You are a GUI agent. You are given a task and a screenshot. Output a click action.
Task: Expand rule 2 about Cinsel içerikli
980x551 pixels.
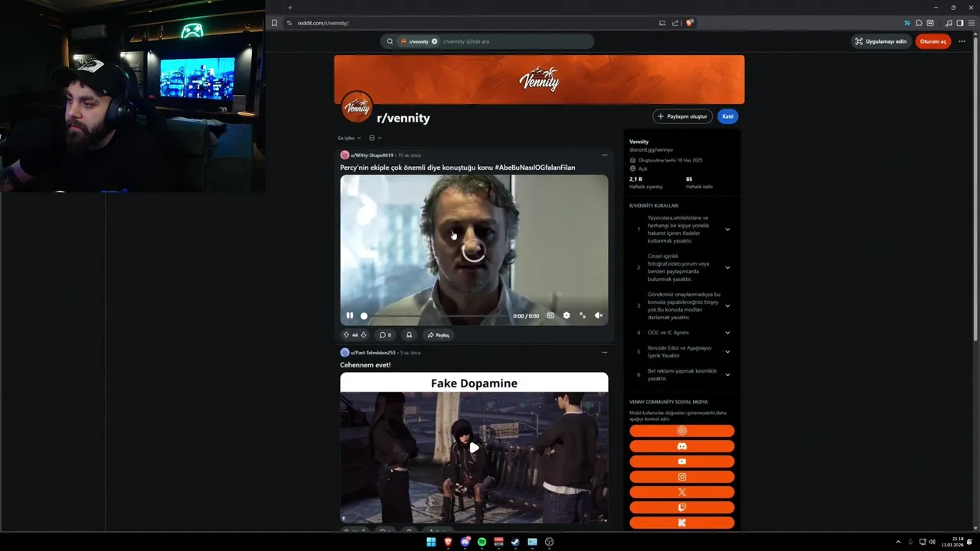(727, 267)
